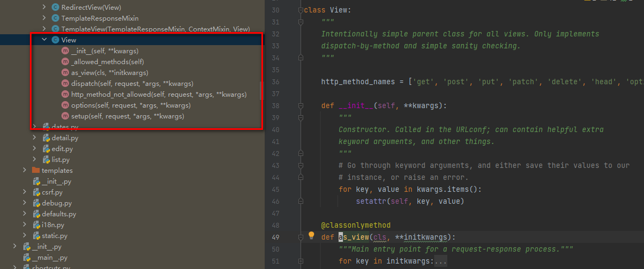The height and width of the screenshot is (269, 644).
Task: Collapse the View class node
Action: pyautogui.click(x=45, y=40)
